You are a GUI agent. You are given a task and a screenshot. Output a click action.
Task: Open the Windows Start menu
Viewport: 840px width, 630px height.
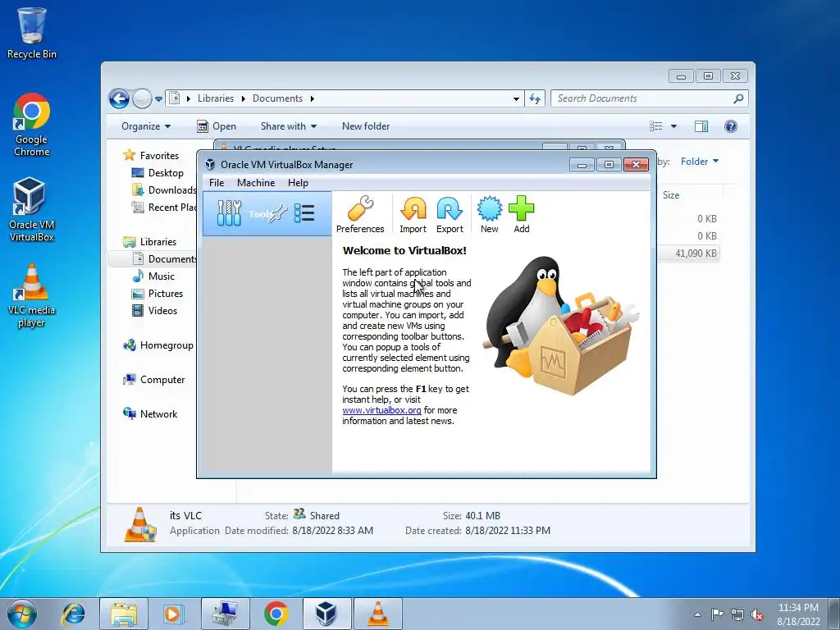[22, 614]
